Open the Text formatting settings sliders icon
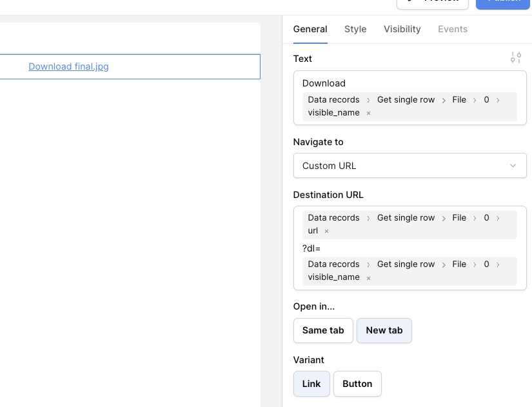Screen dimensions: 532x407 (515, 58)
